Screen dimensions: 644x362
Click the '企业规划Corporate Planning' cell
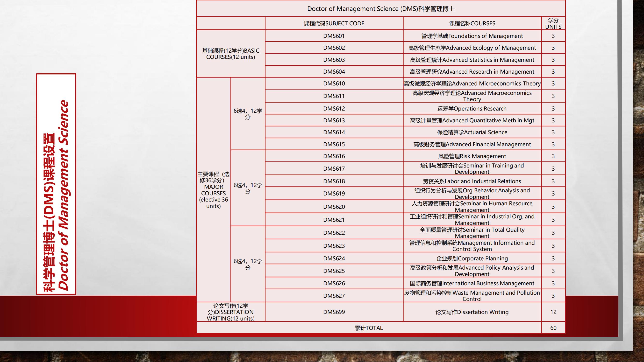click(472, 258)
